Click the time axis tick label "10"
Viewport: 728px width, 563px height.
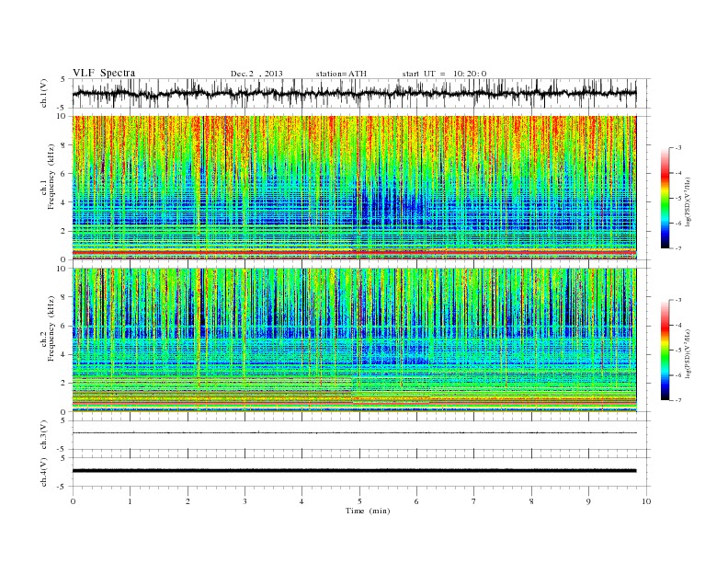click(x=646, y=501)
